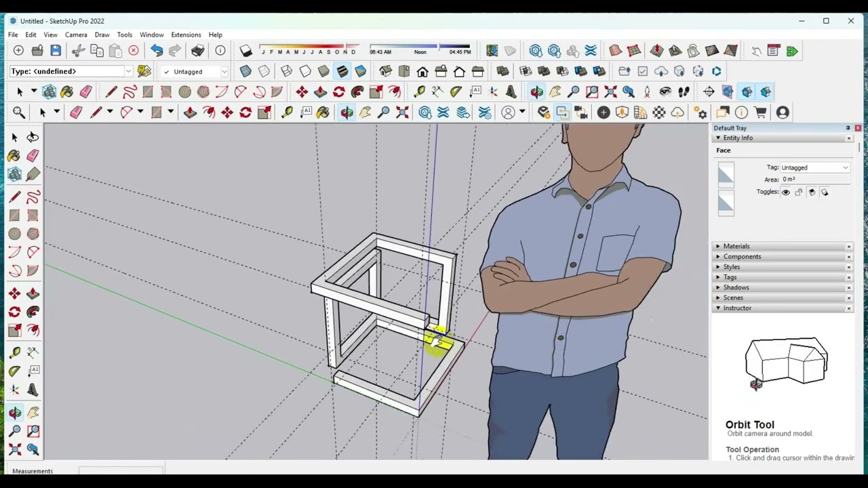Click the account profile icon at the end of the fourth toolbar row

tap(783, 113)
